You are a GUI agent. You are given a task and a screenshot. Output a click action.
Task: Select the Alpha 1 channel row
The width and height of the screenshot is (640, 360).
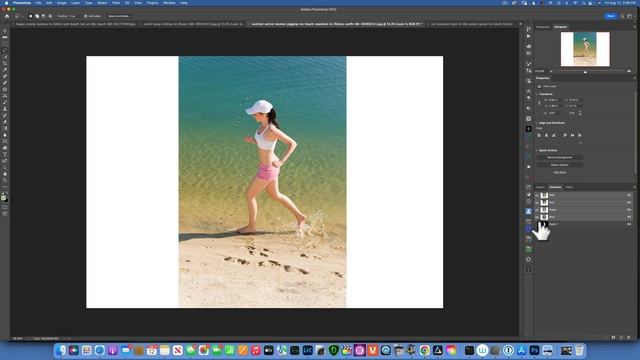[585, 224]
